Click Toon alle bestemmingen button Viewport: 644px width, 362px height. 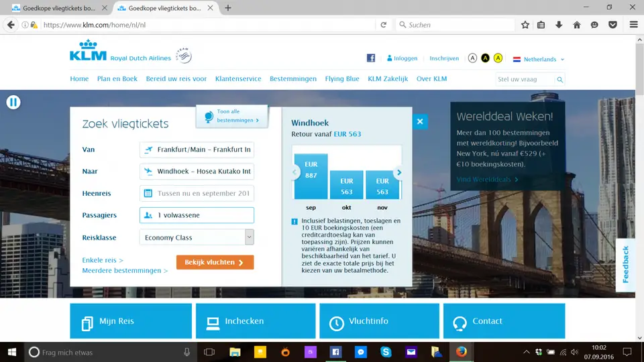pos(232,116)
